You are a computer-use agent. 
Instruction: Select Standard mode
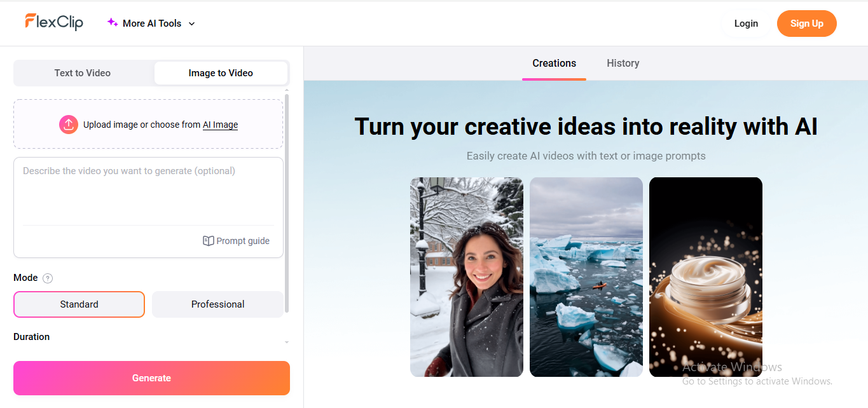pyautogui.click(x=79, y=304)
